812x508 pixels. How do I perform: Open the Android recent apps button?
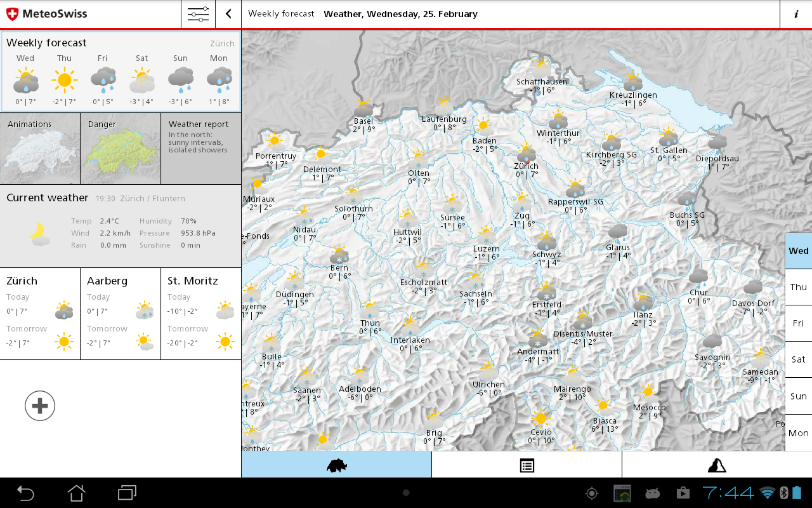point(128,493)
